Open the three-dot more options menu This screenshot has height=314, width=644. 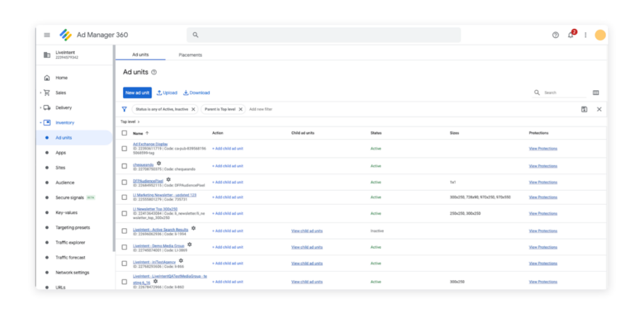(586, 35)
